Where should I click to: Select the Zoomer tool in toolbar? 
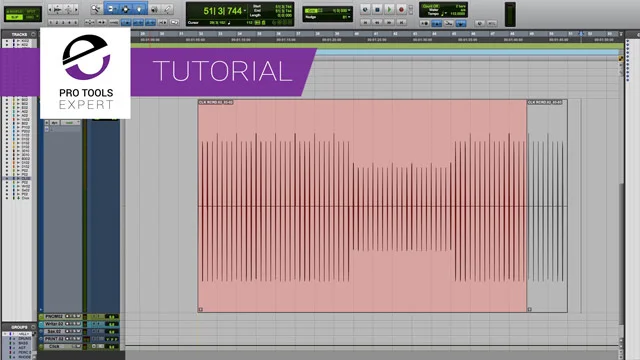(x=96, y=9)
